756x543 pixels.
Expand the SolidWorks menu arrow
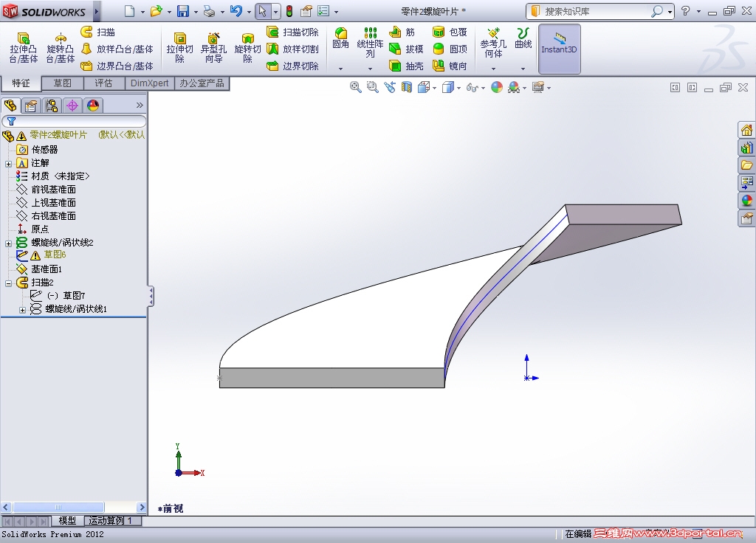click(x=97, y=11)
